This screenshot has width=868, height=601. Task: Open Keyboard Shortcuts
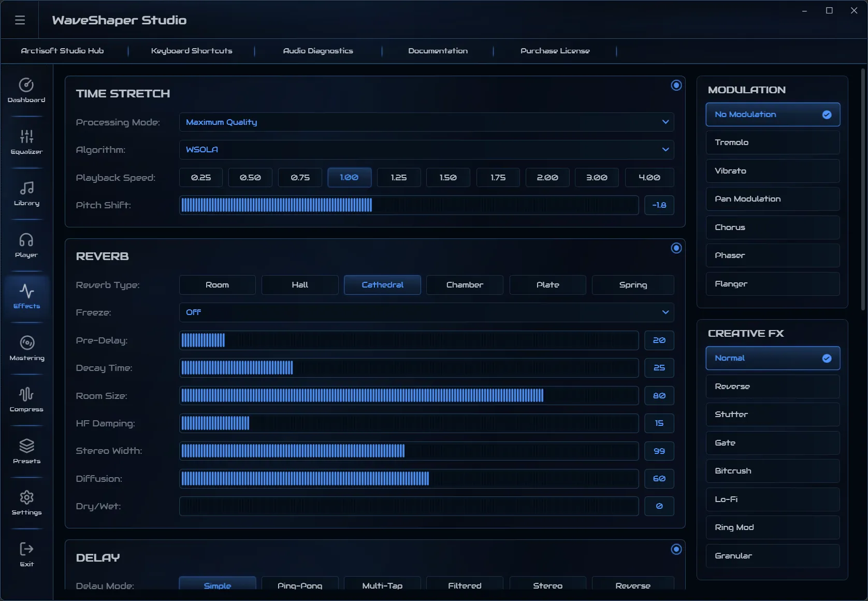pos(192,51)
